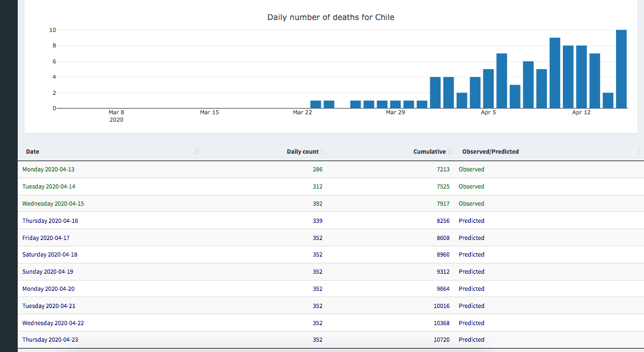
Task: Click the Thursday 2020-04-16 date cell
Action: click(x=50, y=221)
